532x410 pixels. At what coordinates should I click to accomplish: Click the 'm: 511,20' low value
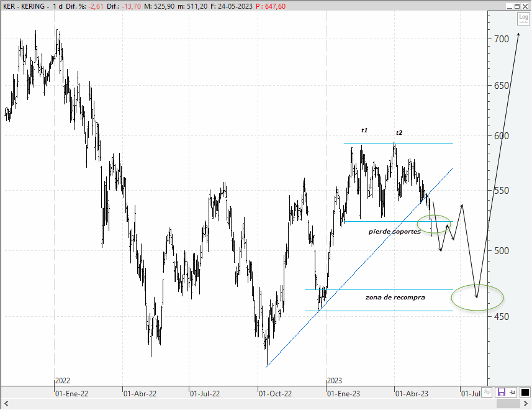tap(192, 6)
